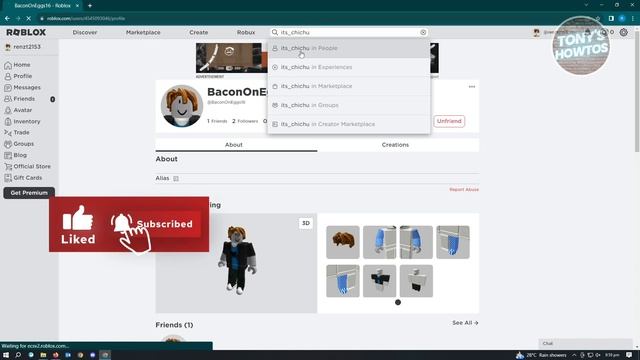Go back with the browser back arrow
The width and height of the screenshot is (640, 360).
click(7, 18)
